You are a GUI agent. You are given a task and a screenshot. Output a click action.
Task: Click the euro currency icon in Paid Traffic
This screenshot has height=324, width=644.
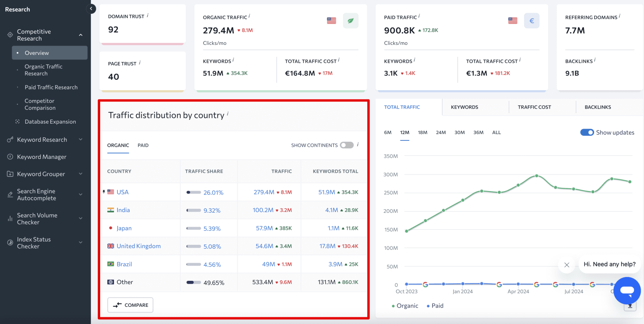pyautogui.click(x=532, y=21)
